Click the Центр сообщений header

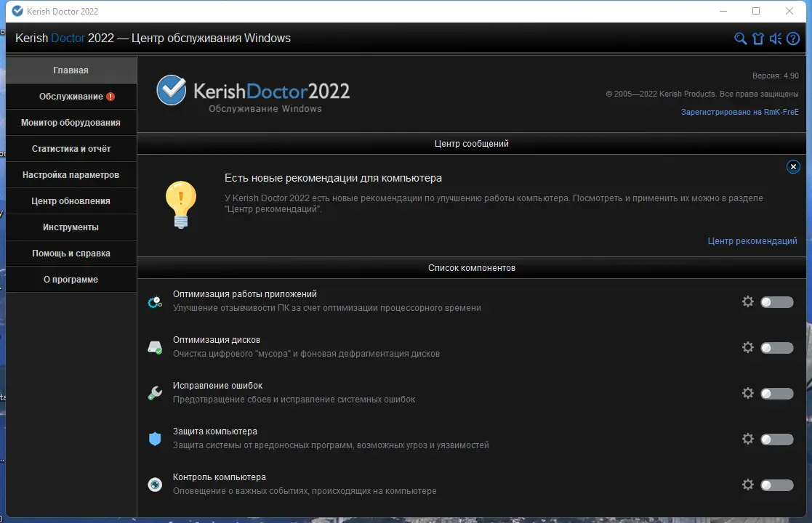click(x=471, y=143)
